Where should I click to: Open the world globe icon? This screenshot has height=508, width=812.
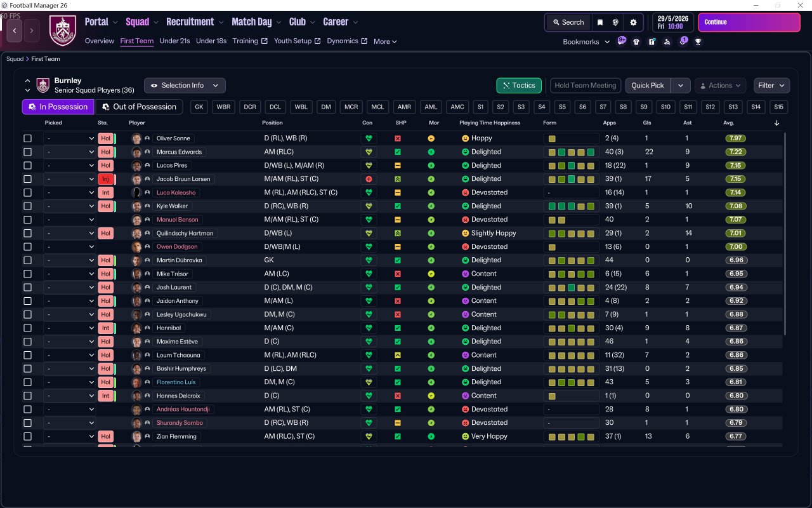click(615, 22)
